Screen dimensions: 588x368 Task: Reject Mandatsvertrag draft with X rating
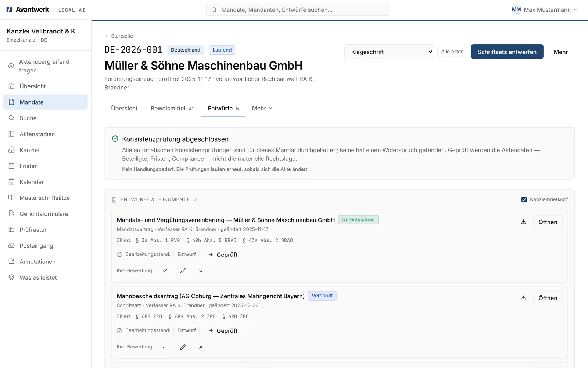(201, 270)
